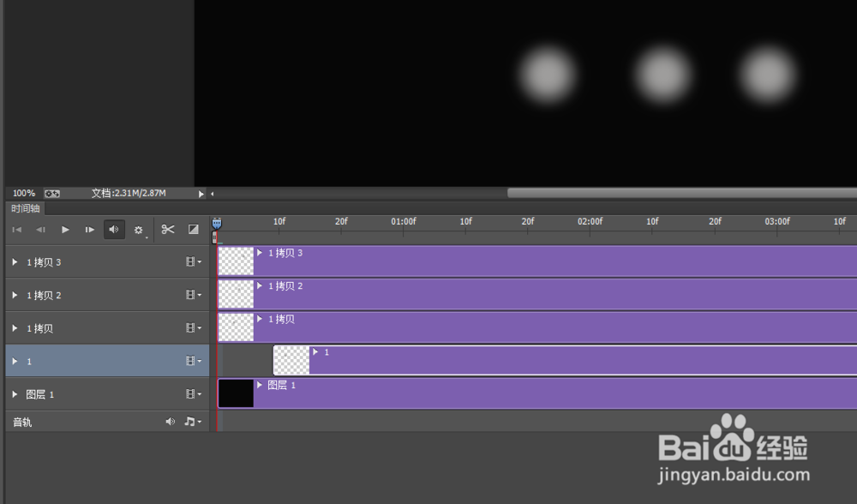Select the 1 拷贝 2 clip thumbnail
Image resolution: width=857 pixels, height=504 pixels.
(x=237, y=294)
